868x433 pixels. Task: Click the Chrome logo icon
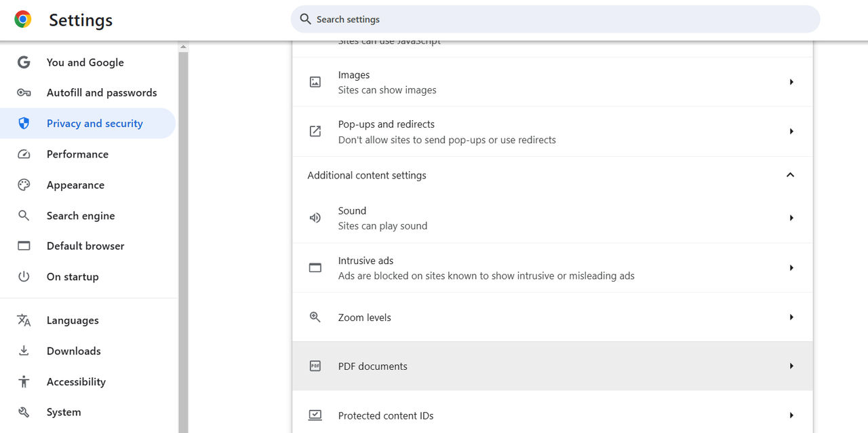tap(23, 20)
